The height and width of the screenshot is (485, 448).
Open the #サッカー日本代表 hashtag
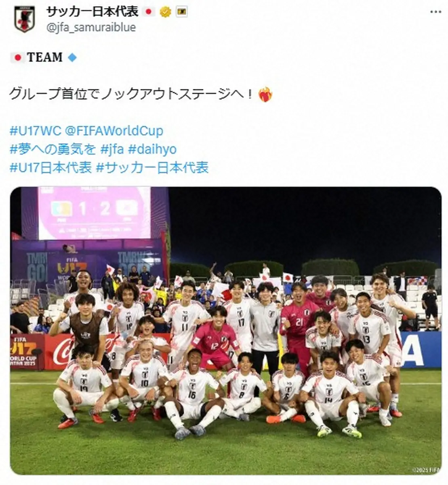coord(152,167)
